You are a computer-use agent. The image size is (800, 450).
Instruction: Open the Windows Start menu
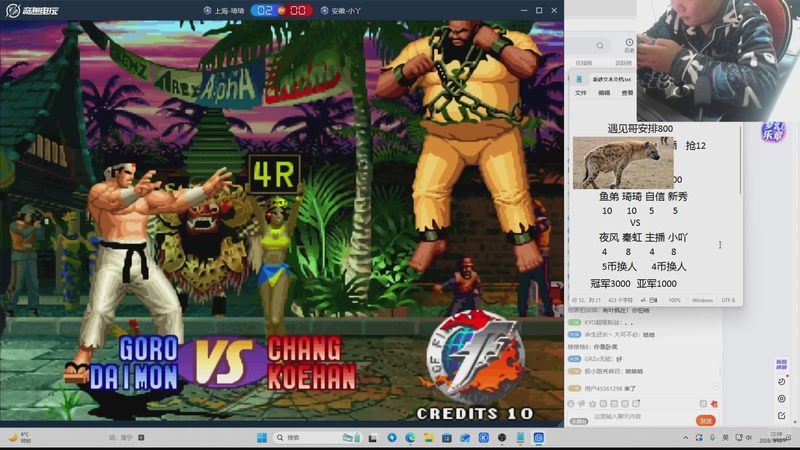[262, 438]
